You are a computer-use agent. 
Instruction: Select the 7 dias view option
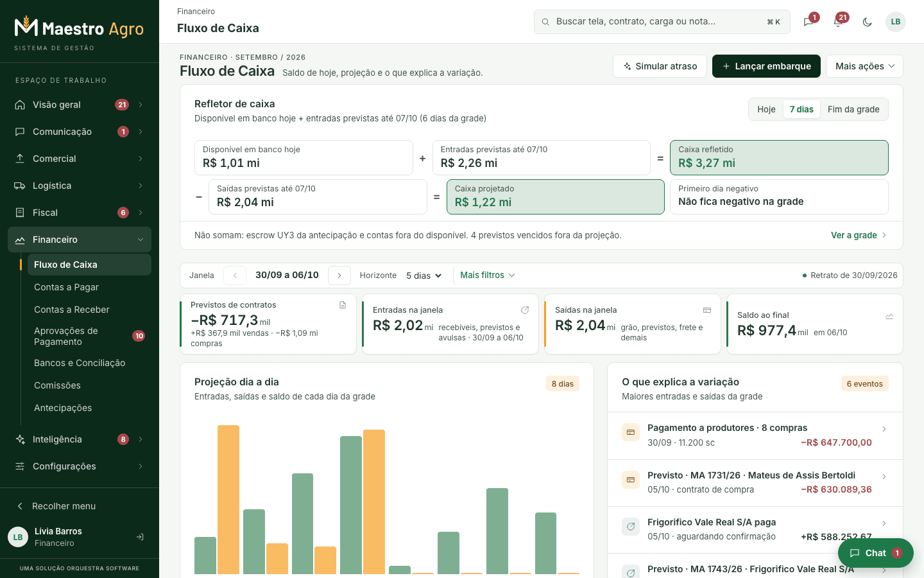click(x=801, y=109)
